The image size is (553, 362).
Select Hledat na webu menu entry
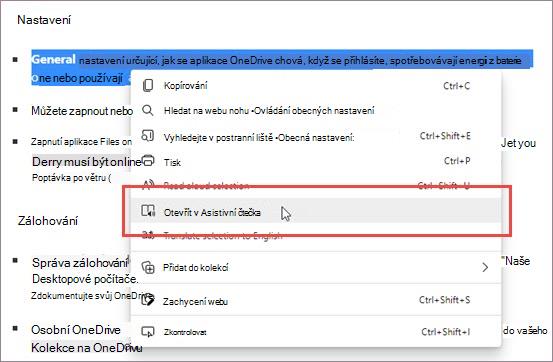pos(316,111)
